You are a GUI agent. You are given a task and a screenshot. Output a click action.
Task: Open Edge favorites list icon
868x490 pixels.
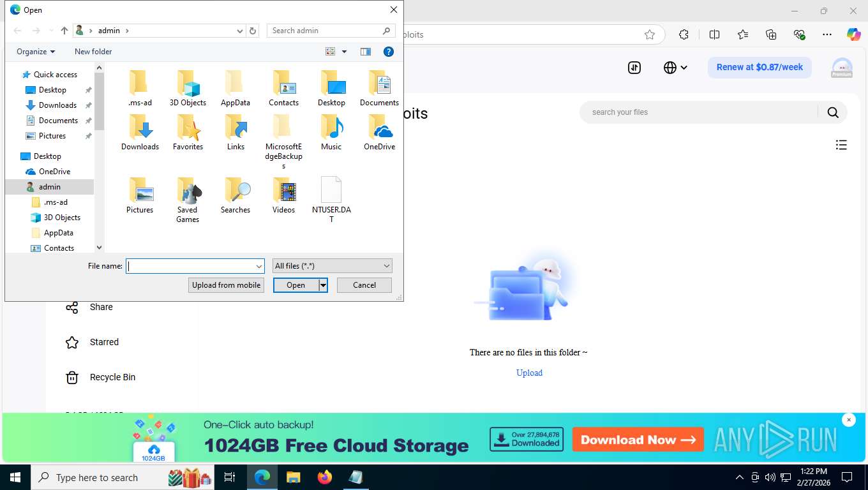[x=743, y=34]
